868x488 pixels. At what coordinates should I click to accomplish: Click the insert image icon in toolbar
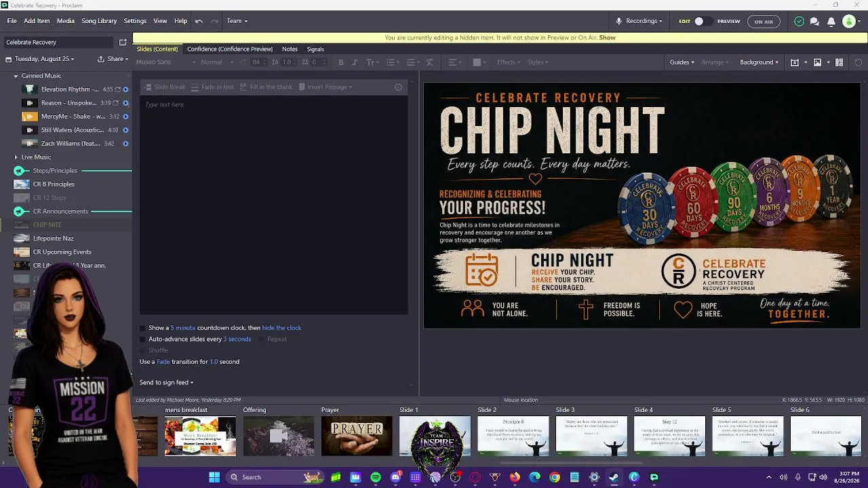coord(817,62)
